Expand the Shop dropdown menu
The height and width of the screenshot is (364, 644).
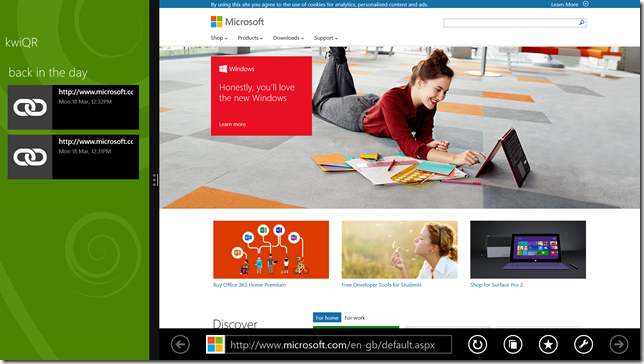pyautogui.click(x=219, y=38)
